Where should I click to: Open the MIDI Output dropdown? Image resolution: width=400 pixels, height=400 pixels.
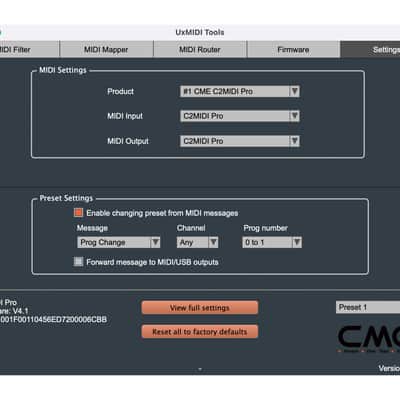coord(240,141)
